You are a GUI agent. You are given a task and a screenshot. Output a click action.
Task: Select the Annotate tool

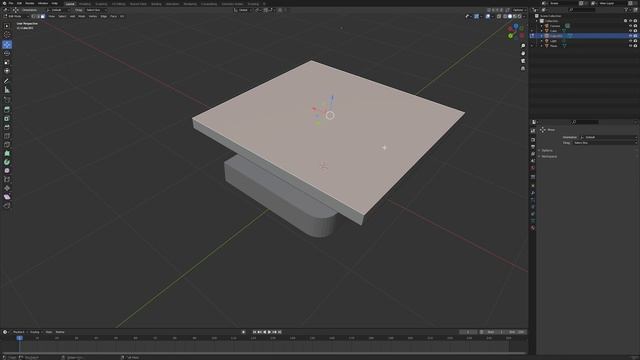coord(7,81)
